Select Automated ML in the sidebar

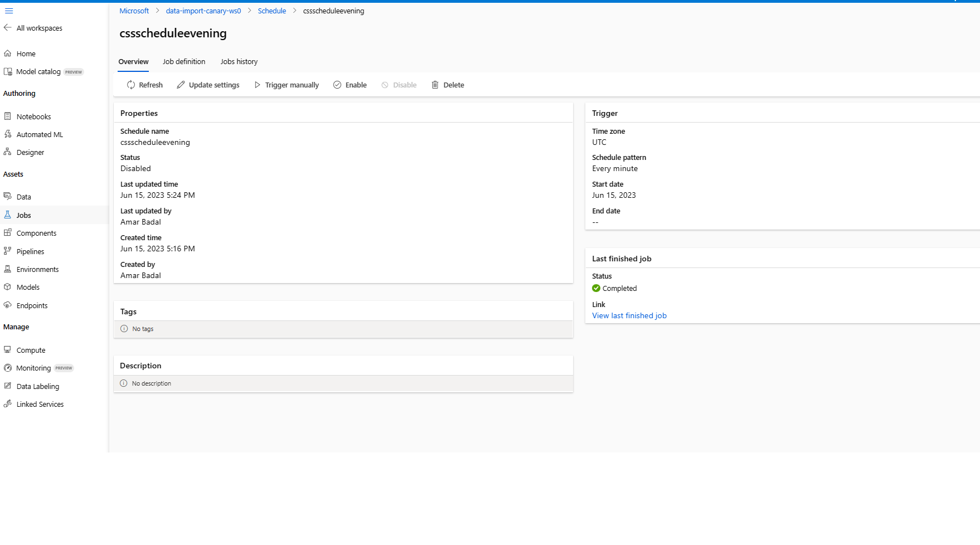39,134
